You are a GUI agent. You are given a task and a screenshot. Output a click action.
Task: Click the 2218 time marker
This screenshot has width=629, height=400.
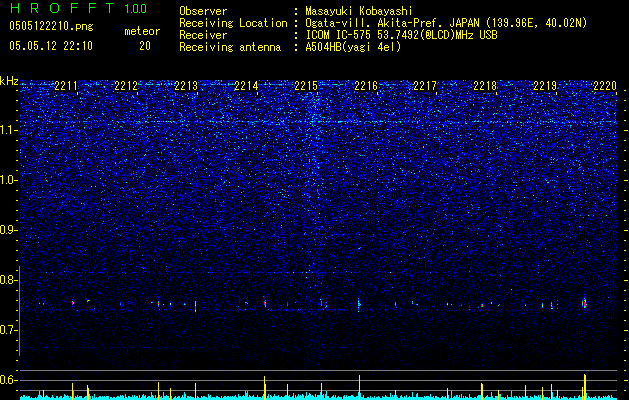tap(485, 86)
